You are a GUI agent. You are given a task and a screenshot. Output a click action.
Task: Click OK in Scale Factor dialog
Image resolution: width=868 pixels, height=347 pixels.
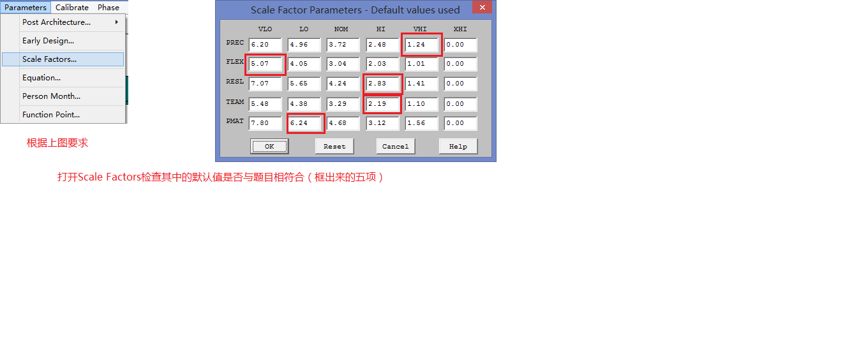pos(269,146)
